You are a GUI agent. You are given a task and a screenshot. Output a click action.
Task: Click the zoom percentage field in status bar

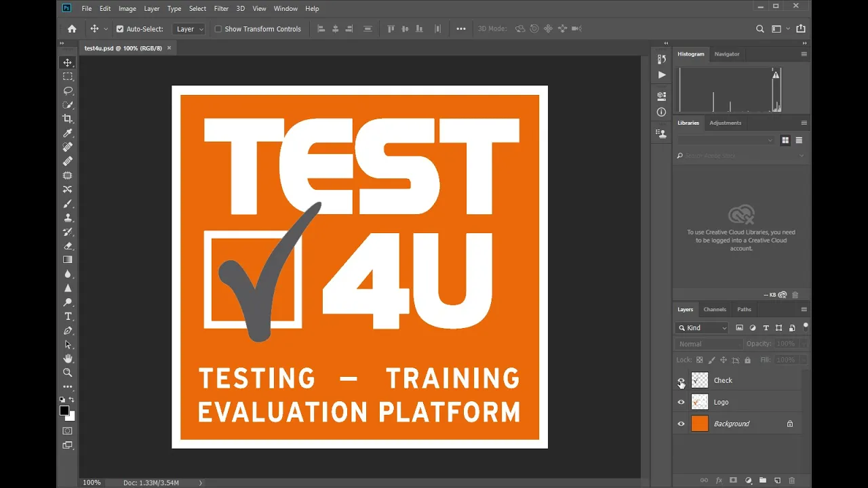click(x=92, y=483)
